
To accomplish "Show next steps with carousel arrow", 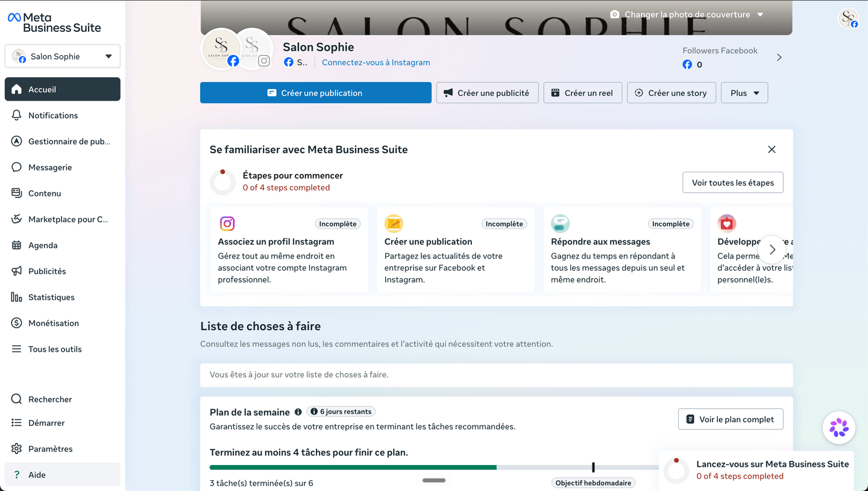I will [x=772, y=249].
